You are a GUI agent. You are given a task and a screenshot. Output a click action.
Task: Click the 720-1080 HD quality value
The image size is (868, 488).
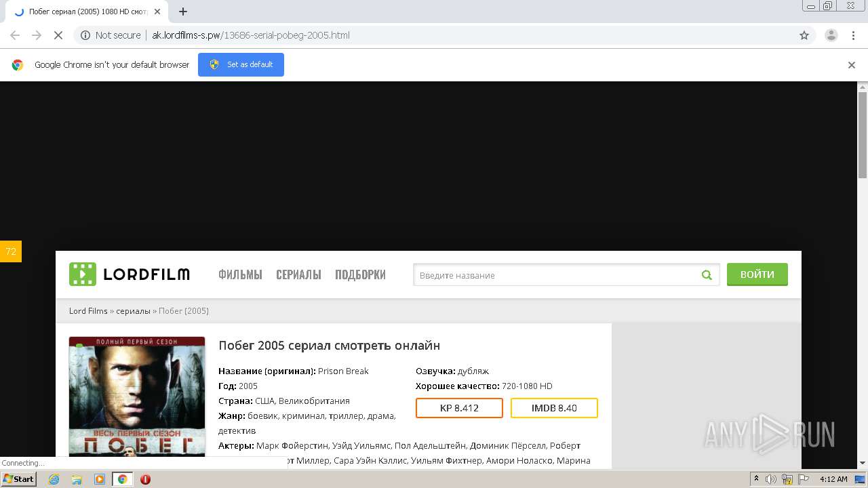click(x=527, y=386)
